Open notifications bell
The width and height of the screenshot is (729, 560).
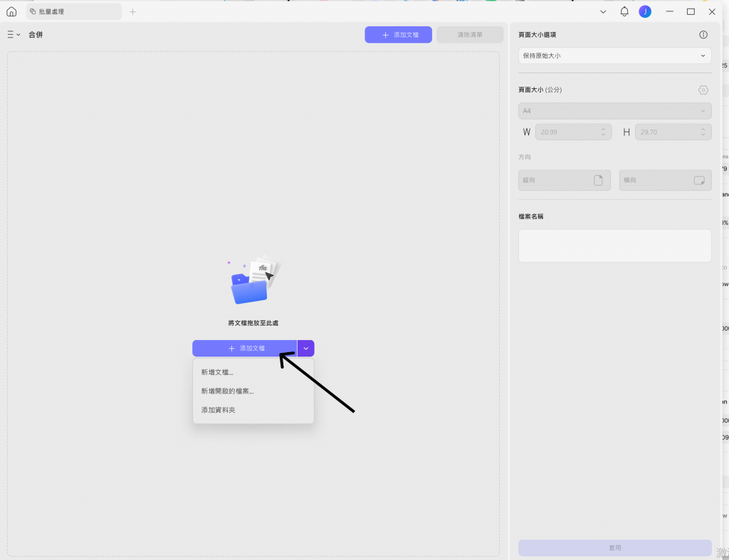624,11
